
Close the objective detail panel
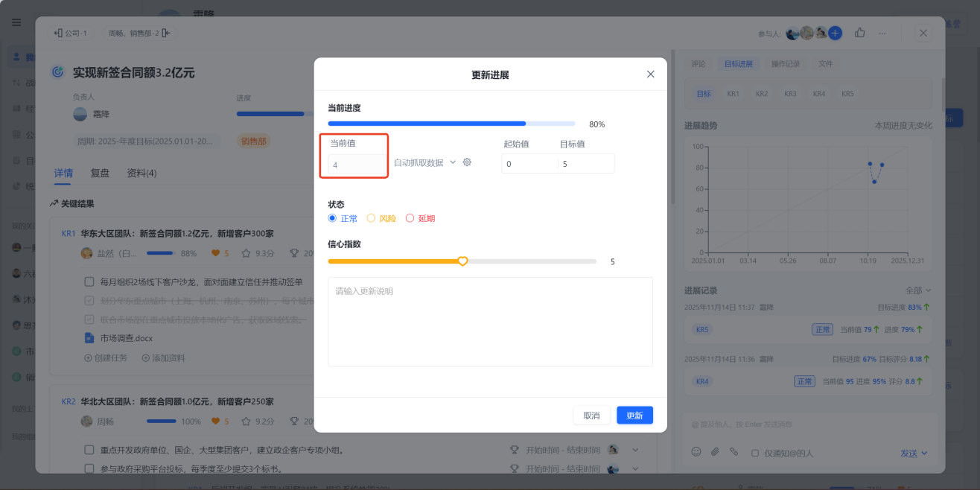pos(923,33)
